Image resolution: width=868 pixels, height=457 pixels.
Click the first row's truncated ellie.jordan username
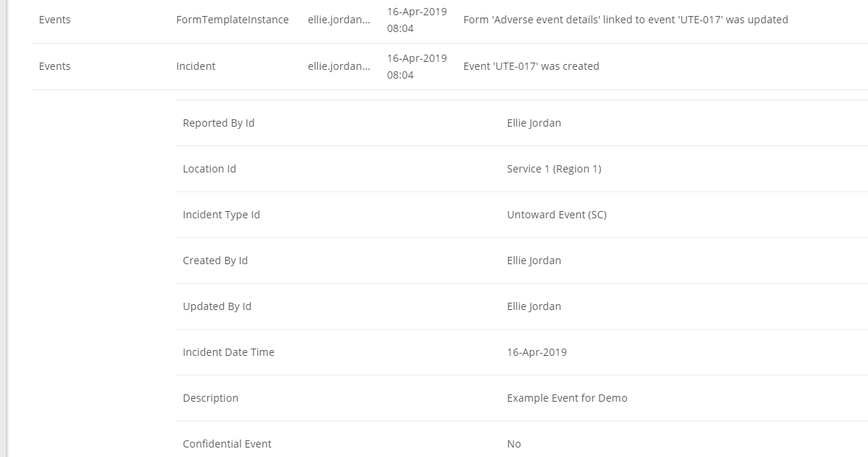(x=339, y=20)
